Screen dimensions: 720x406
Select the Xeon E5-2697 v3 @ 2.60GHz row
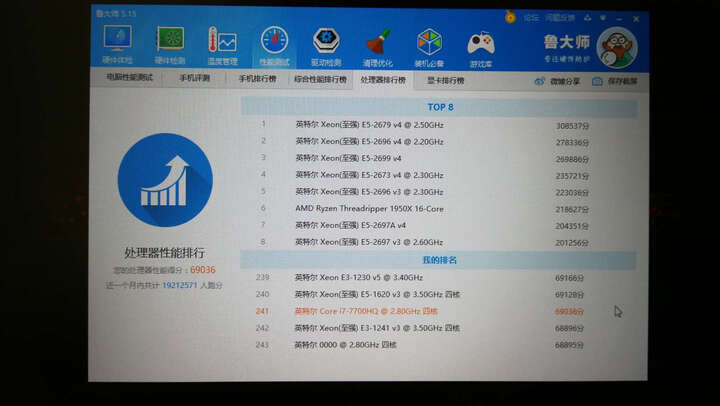coord(439,242)
